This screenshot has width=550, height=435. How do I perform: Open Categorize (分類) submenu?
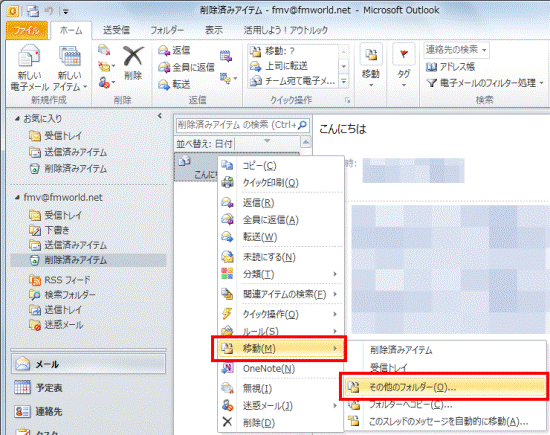[281, 274]
